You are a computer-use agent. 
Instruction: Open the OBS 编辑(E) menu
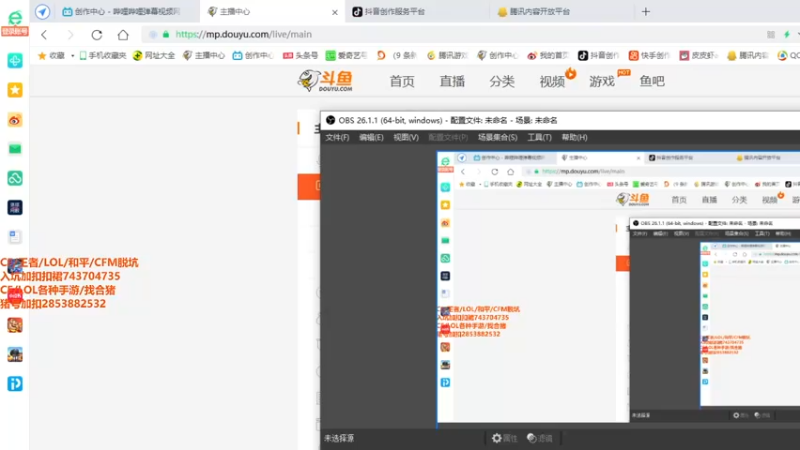click(x=371, y=137)
